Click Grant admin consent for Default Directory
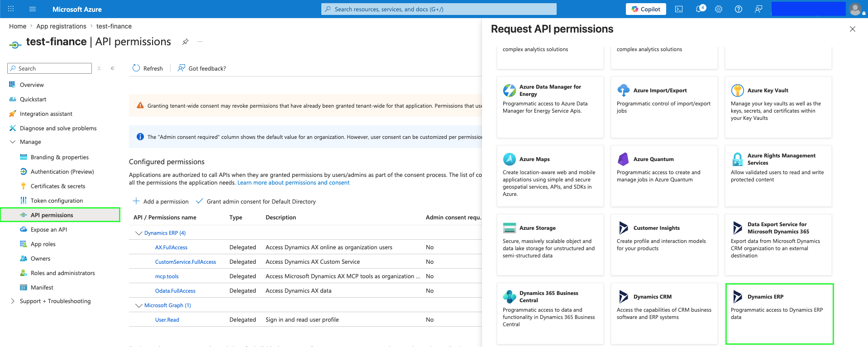The height and width of the screenshot is (347, 868). tap(256, 201)
